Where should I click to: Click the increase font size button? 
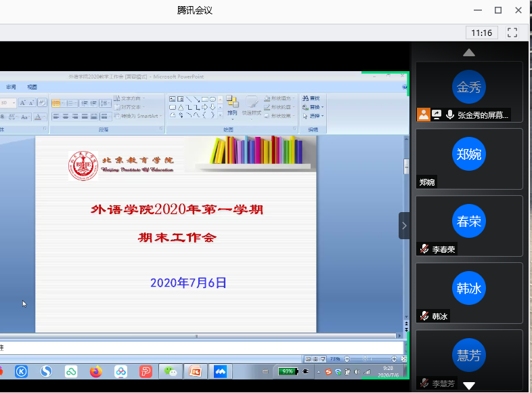23,102
